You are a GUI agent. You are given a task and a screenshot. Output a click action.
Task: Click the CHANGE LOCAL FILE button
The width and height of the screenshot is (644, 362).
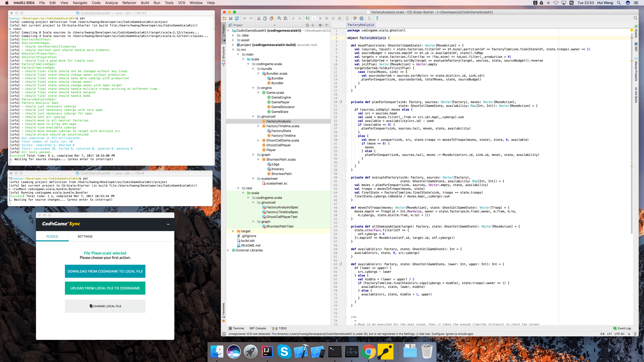105,306
